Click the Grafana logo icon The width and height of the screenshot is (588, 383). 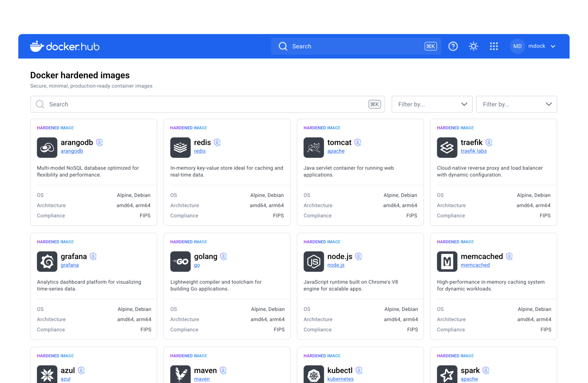coord(47,261)
